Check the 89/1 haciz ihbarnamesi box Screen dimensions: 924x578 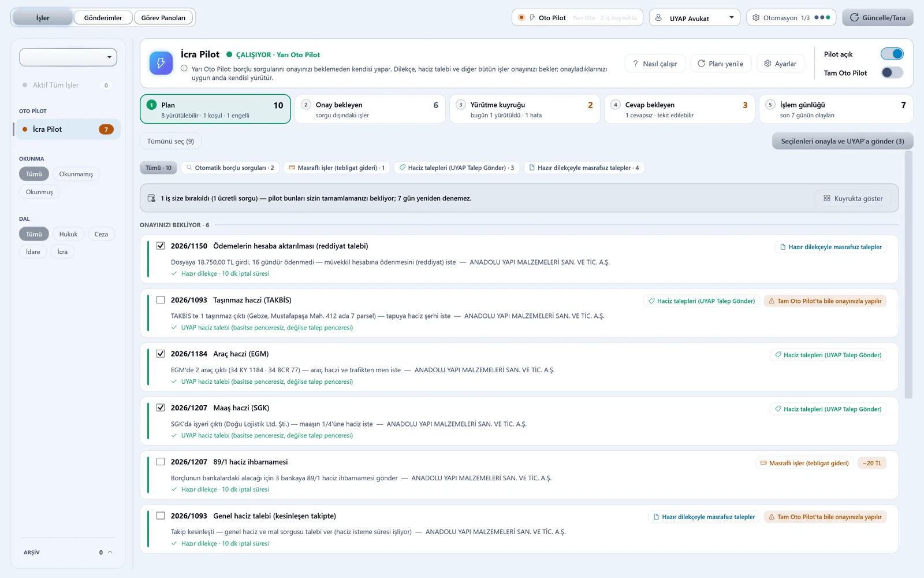(x=161, y=461)
